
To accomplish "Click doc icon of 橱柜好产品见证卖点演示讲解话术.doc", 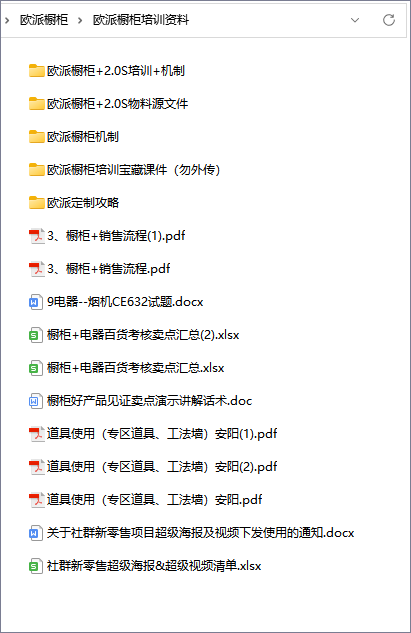I will 36,401.
